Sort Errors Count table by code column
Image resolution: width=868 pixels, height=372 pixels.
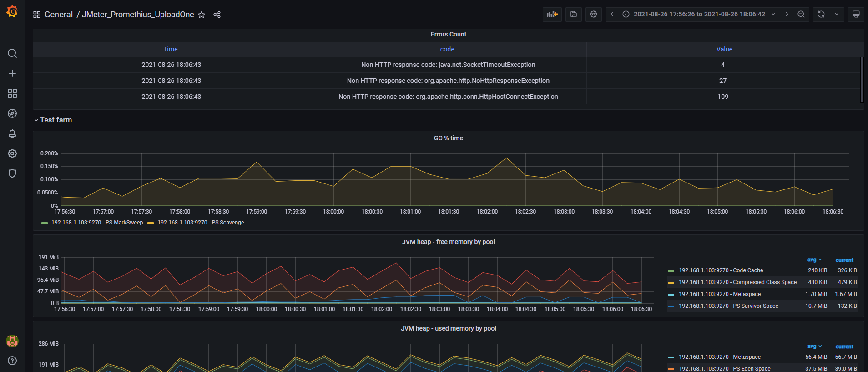click(x=447, y=49)
